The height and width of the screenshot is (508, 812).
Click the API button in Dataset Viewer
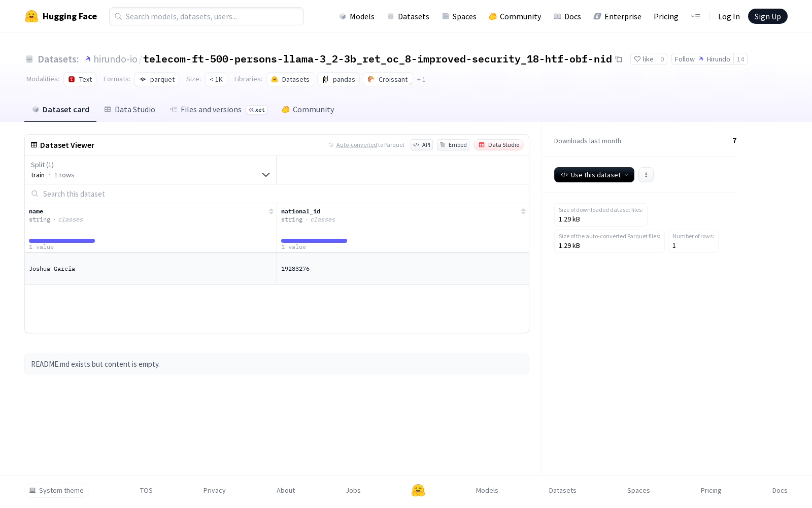pos(422,145)
